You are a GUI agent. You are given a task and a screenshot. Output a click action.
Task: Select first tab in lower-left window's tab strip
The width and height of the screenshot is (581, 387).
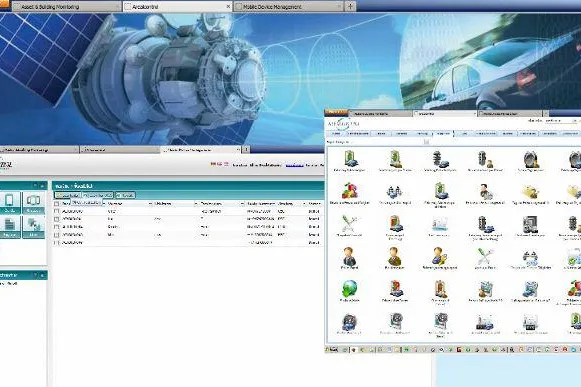pos(39,150)
